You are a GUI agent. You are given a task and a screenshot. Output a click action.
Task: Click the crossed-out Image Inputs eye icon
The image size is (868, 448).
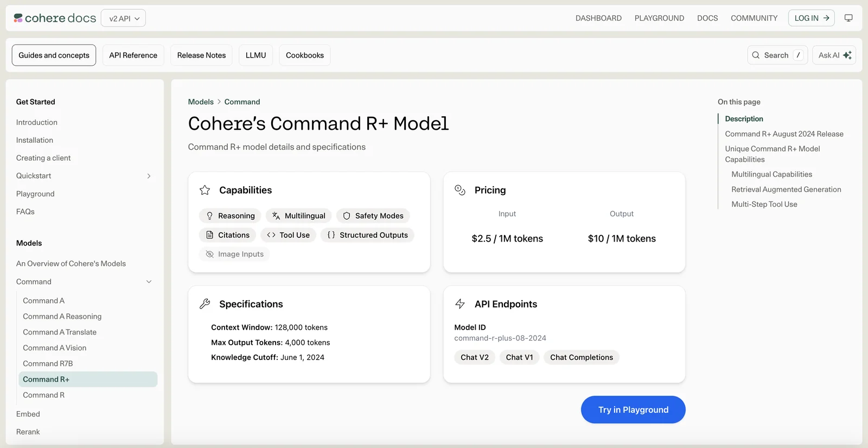tap(209, 254)
